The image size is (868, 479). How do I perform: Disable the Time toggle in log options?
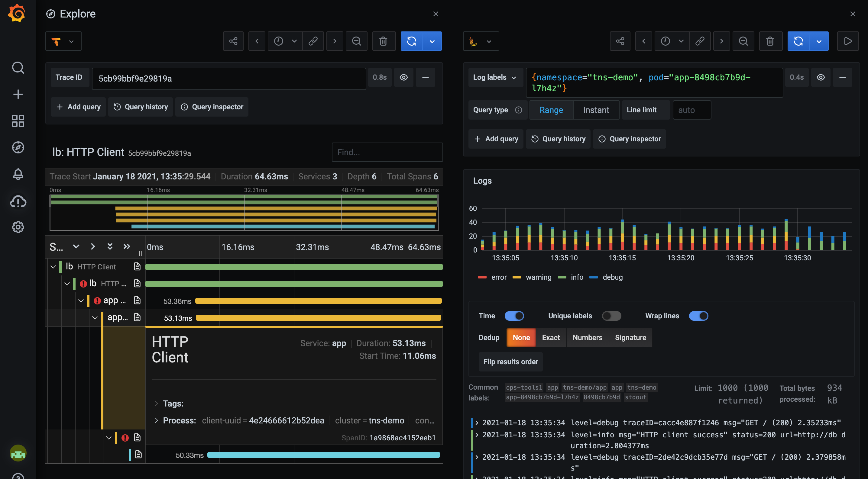514,316
